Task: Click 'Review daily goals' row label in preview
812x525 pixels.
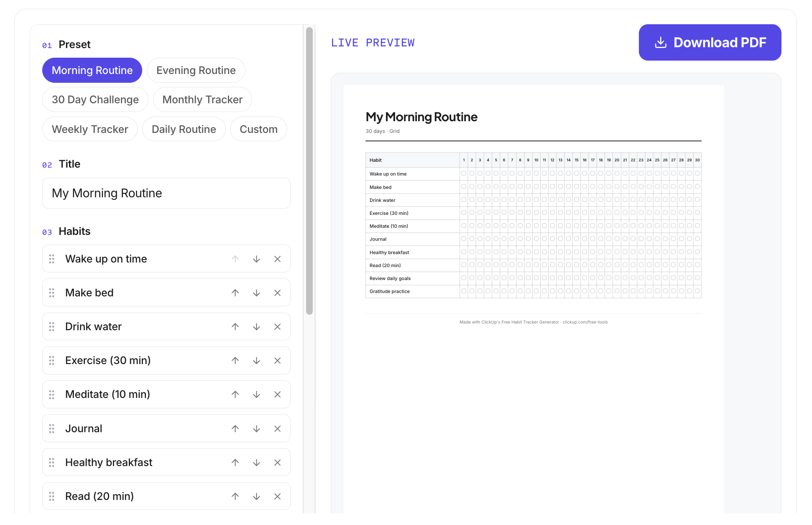Action: pos(390,278)
